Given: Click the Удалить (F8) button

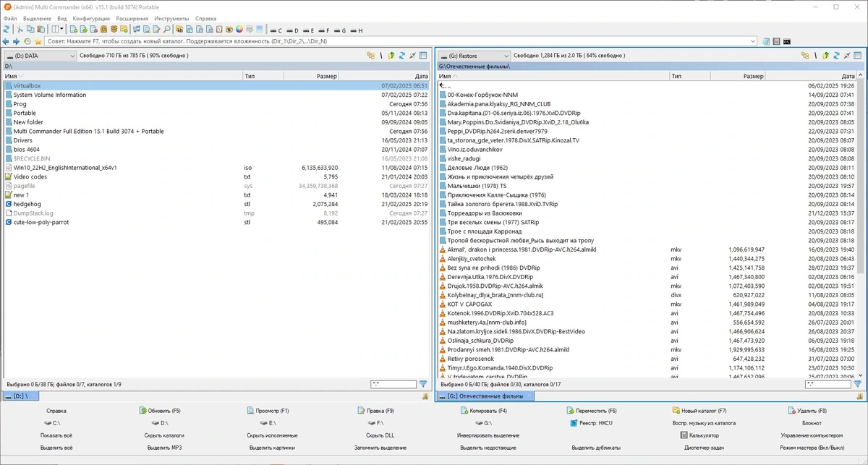Looking at the screenshot, I should [x=807, y=411].
